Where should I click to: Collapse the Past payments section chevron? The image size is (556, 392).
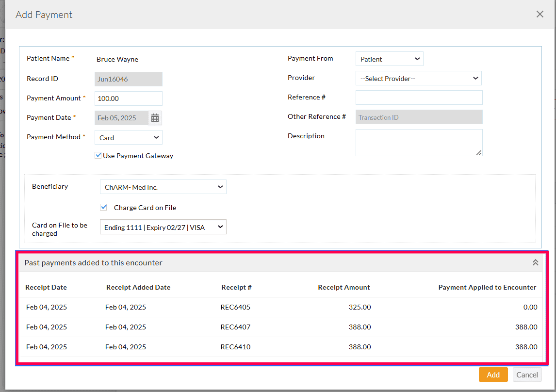tap(535, 262)
